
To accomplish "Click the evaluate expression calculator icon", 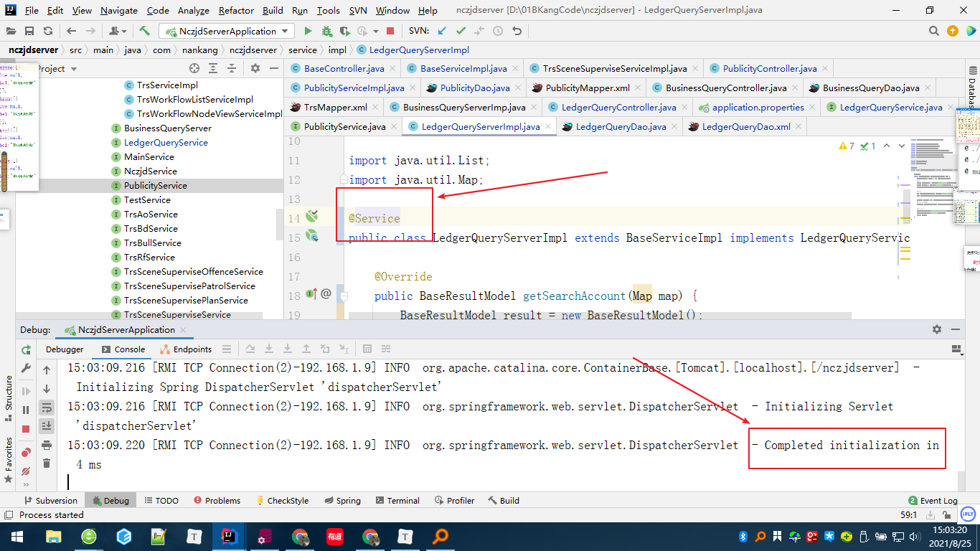I will point(367,349).
